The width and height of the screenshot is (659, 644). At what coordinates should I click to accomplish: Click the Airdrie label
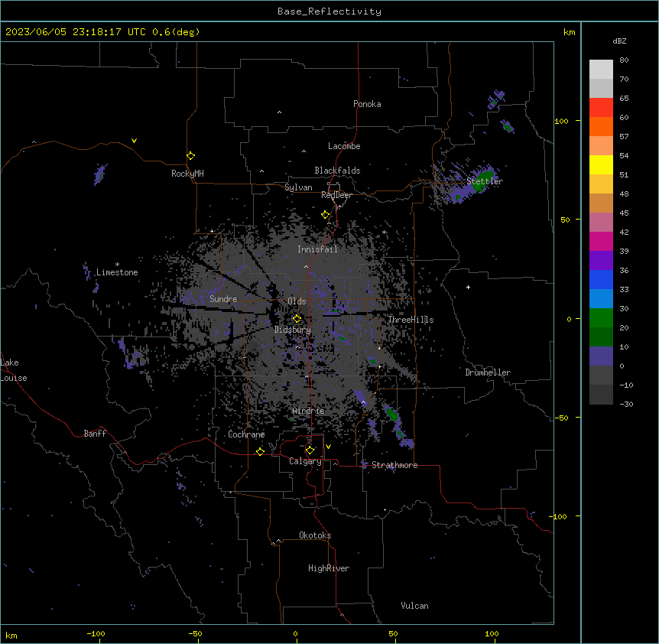pos(309,411)
